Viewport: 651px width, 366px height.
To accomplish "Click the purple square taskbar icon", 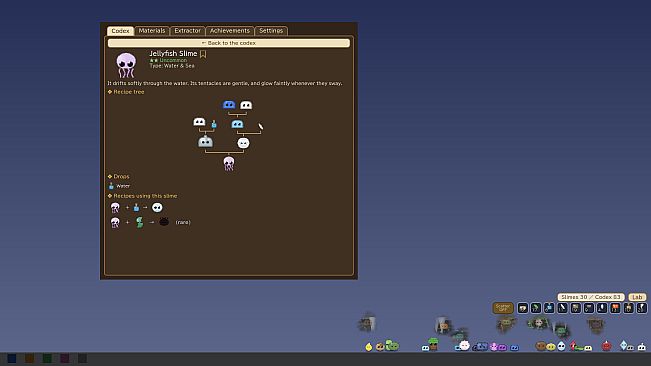I will click(x=65, y=359).
